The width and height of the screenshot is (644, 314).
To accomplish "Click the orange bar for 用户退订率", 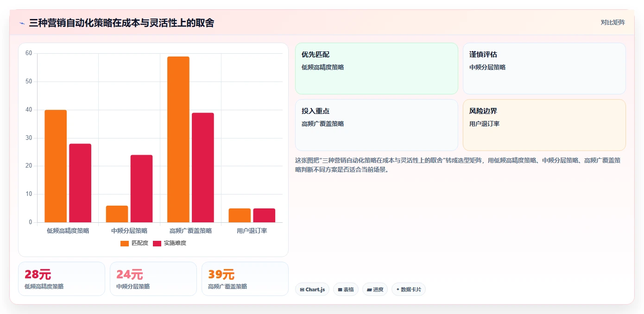I will [x=240, y=215].
